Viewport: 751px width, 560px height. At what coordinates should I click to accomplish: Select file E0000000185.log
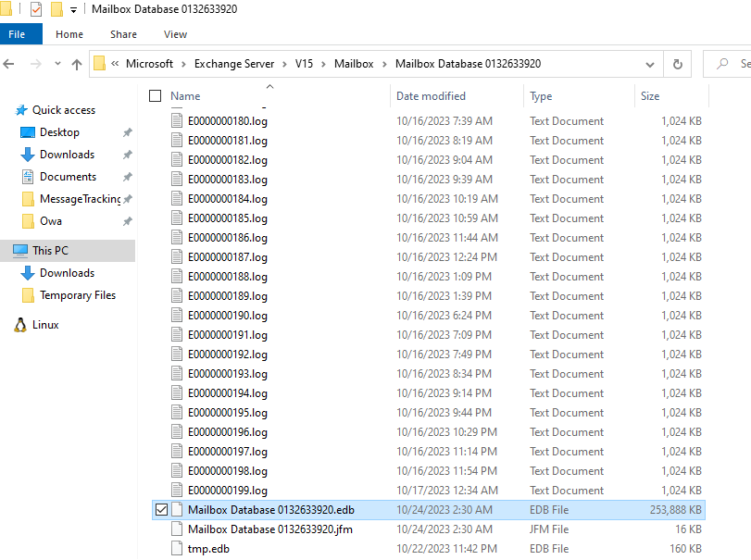tap(228, 218)
